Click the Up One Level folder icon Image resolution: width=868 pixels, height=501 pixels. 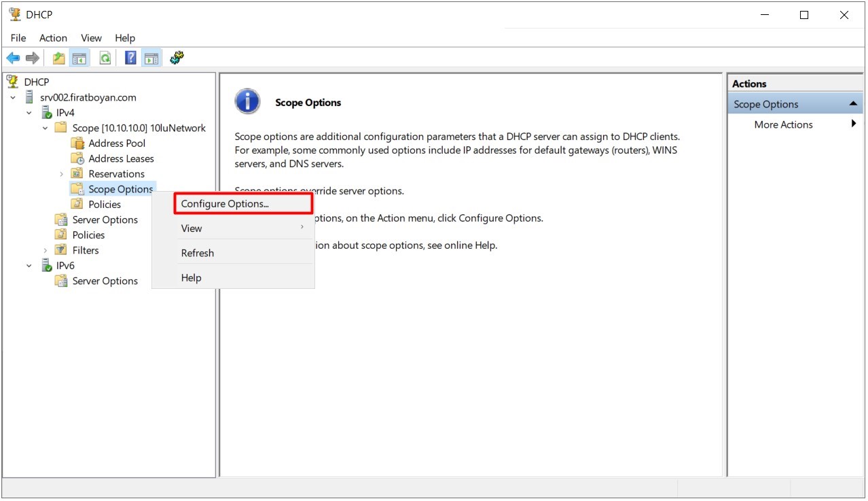[59, 58]
